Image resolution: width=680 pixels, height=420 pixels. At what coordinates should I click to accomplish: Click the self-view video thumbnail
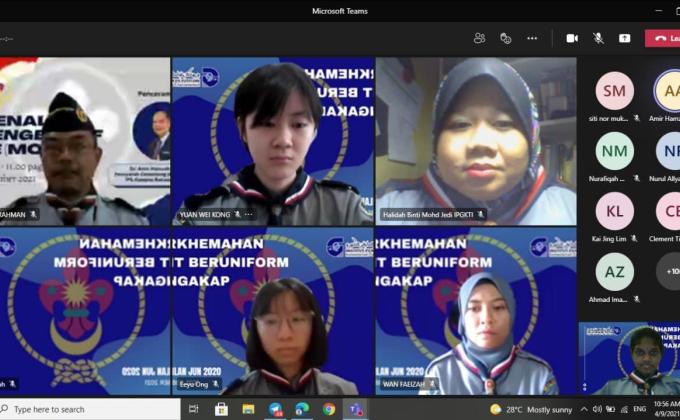629,358
